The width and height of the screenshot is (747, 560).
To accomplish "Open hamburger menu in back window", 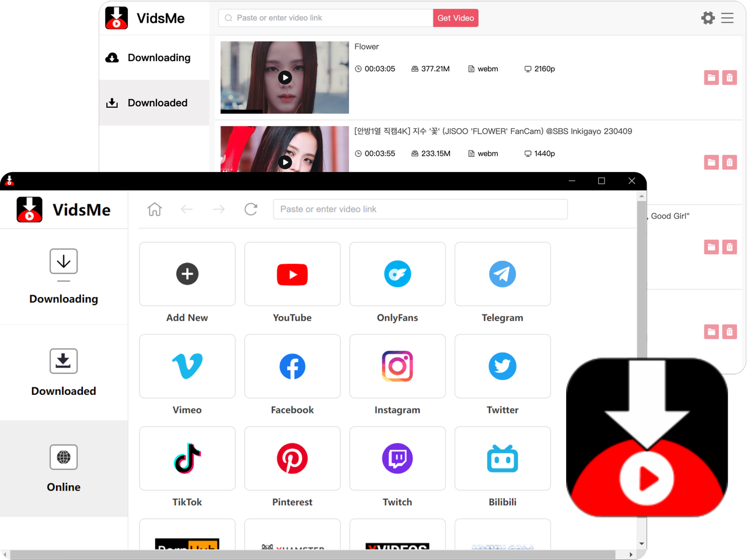I will (x=727, y=18).
